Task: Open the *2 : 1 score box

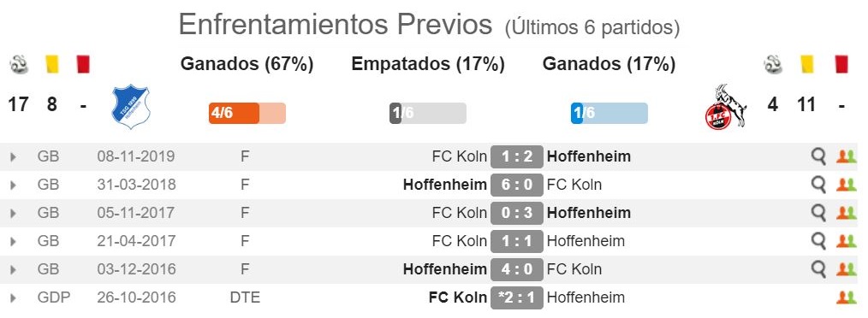Action: [516, 297]
